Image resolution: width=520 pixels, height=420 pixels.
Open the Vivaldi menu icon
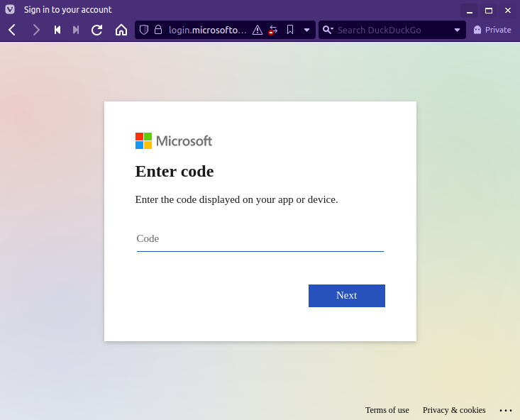[10, 9]
